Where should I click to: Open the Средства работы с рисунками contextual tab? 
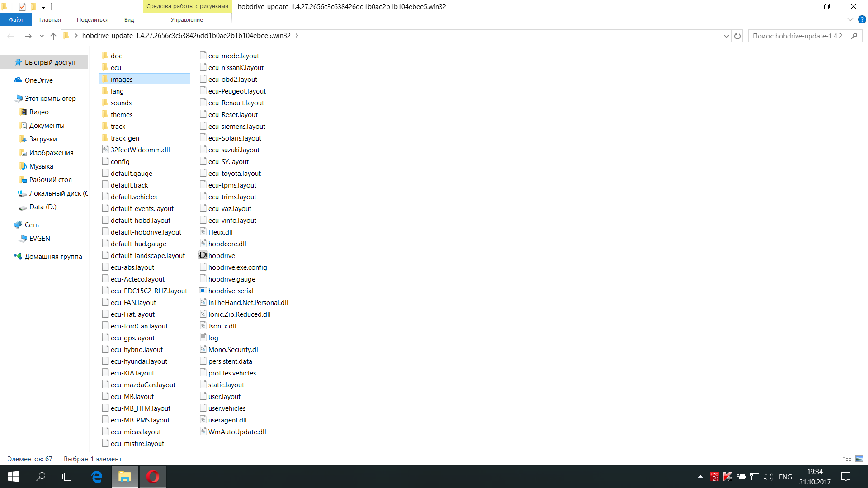187,6
